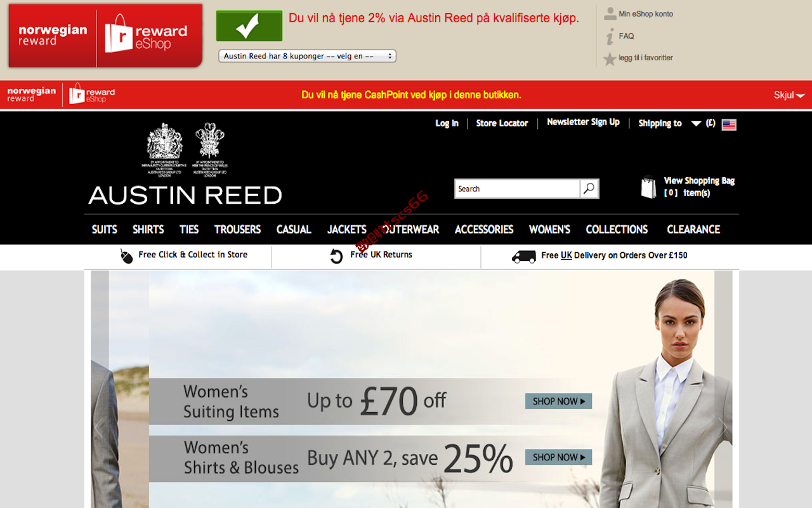Click the magnifying glass search icon
The image size is (812, 508).
tap(589, 189)
